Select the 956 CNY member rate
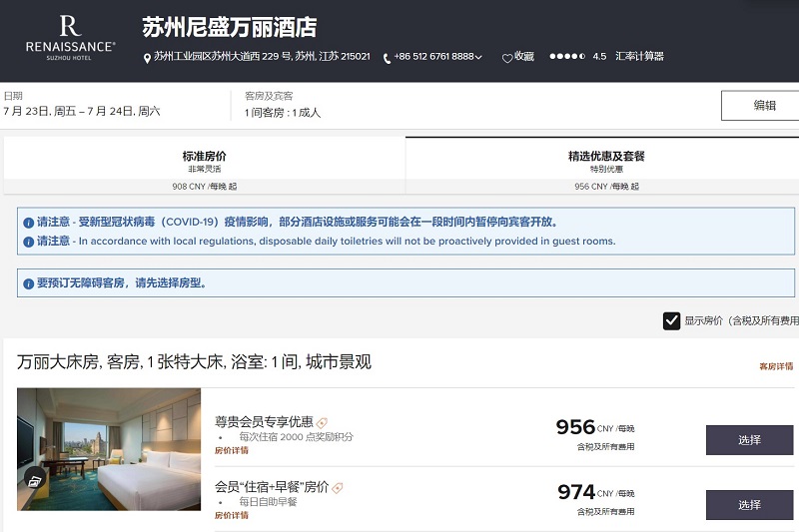799x532 pixels. click(749, 440)
